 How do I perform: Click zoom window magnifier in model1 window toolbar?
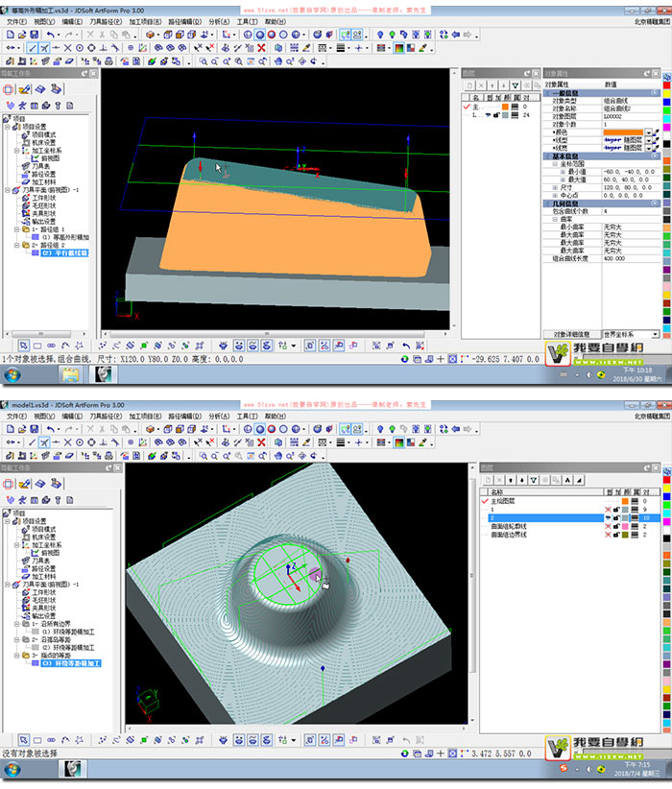pos(203,456)
